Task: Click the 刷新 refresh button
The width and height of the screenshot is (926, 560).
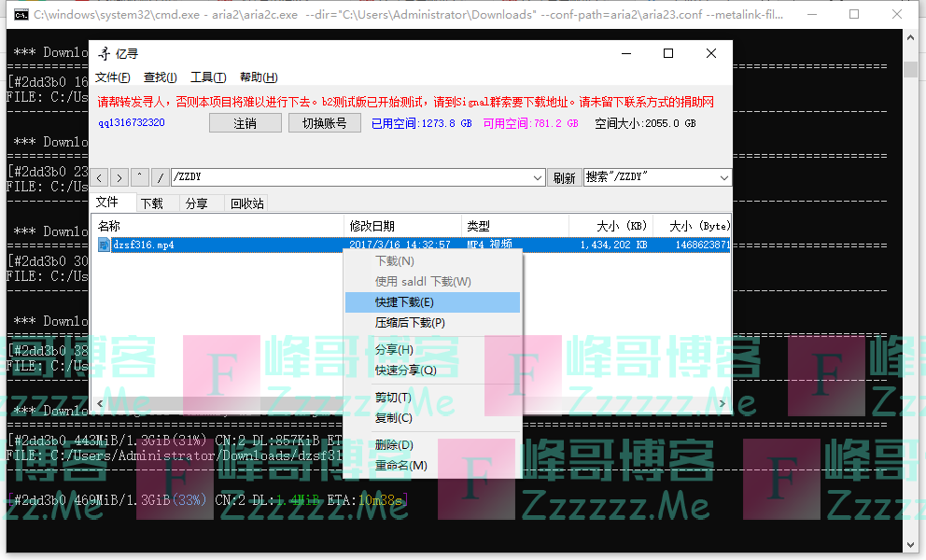Action: 564,177
